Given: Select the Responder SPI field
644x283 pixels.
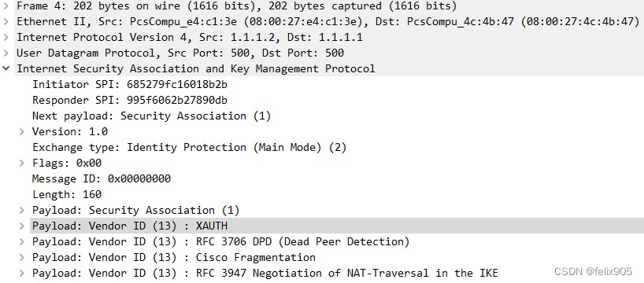Looking at the screenshot, I should pyautogui.click(x=130, y=100).
